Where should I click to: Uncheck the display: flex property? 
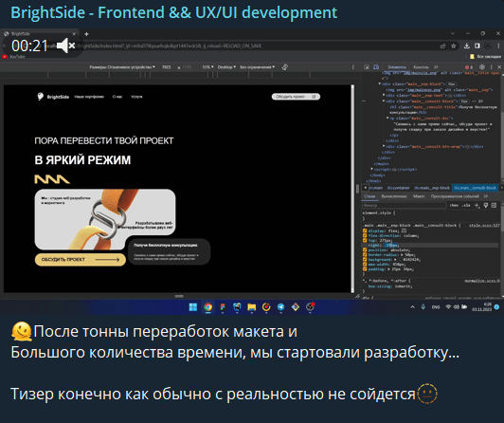(x=365, y=230)
